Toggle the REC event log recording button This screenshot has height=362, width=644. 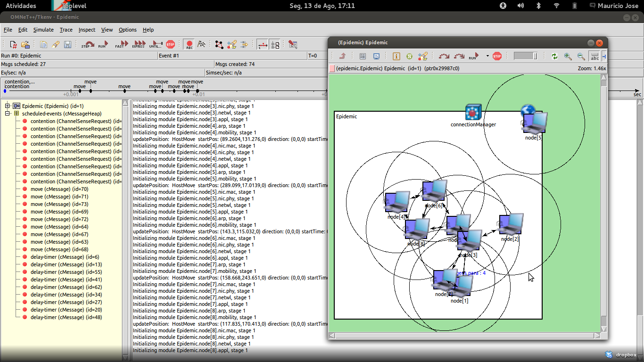pyautogui.click(x=189, y=44)
